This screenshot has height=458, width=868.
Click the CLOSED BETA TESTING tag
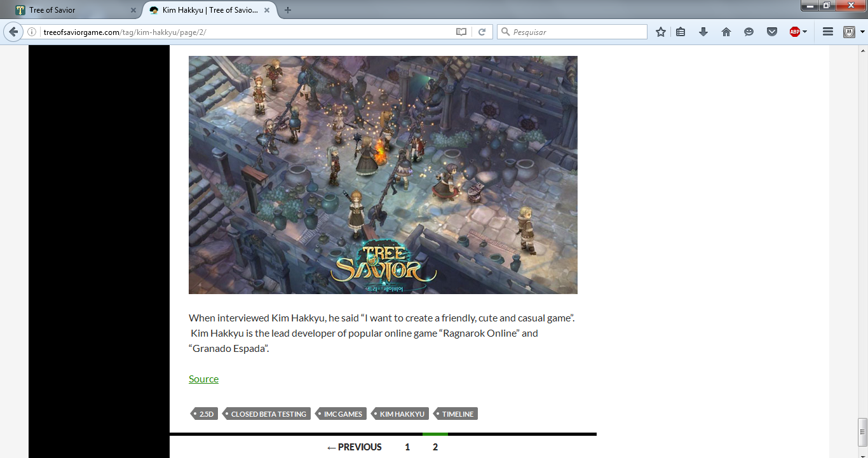[x=268, y=414]
